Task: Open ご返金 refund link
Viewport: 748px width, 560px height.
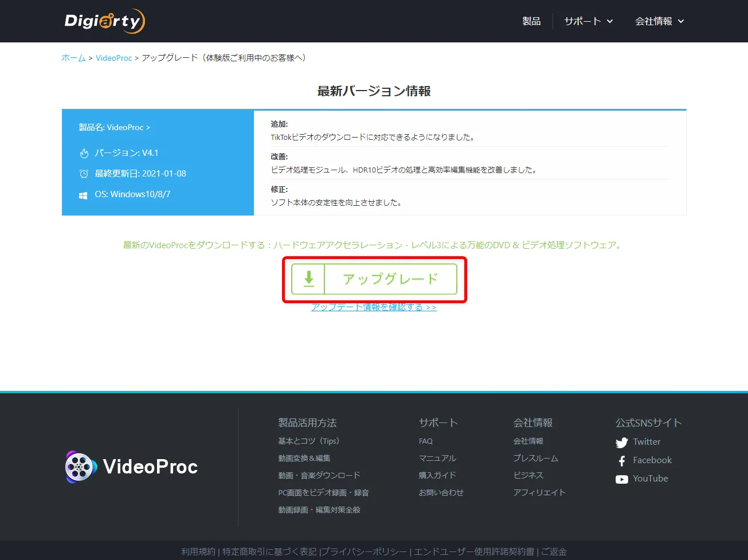Action: [554, 551]
